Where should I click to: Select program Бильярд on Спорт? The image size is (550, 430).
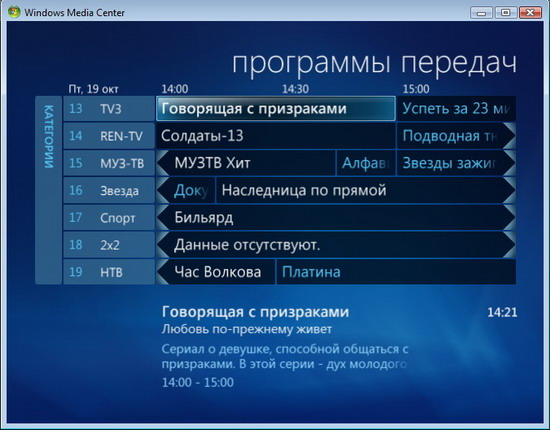coord(337,218)
